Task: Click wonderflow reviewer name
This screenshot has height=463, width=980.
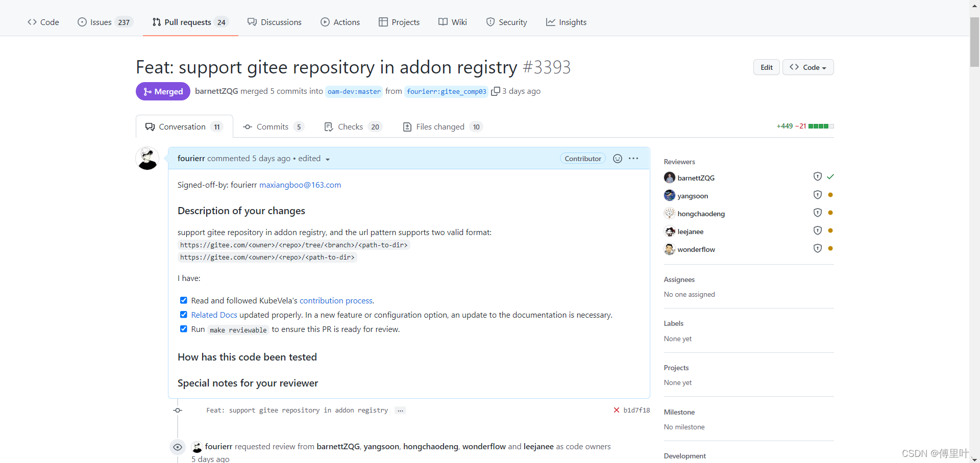Action: (x=696, y=249)
